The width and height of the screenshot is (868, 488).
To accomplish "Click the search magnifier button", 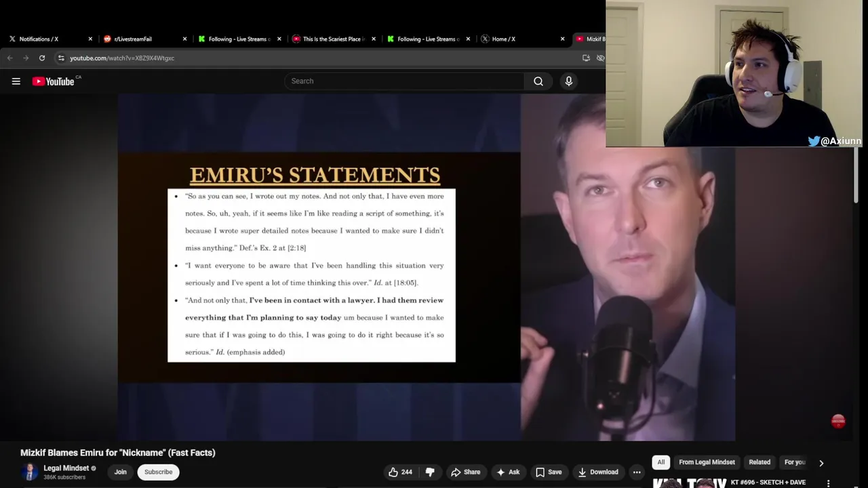I will pyautogui.click(x=538, y=81).
